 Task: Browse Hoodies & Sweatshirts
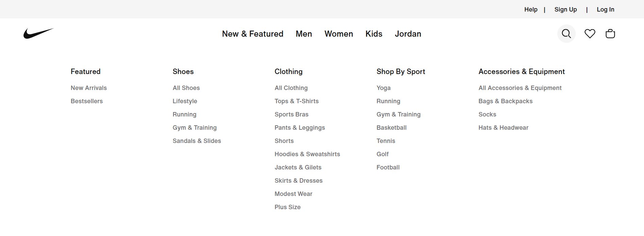point(307,154)
